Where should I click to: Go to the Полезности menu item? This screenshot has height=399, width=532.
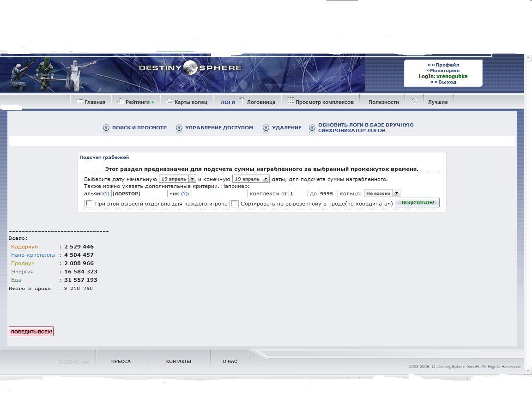pos(383,102)
